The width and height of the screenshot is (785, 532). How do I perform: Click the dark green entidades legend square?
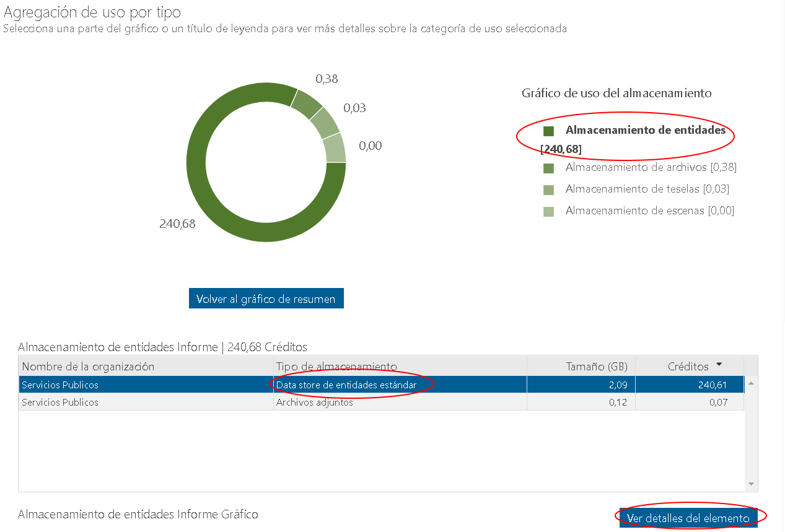[x=549, y=131]
